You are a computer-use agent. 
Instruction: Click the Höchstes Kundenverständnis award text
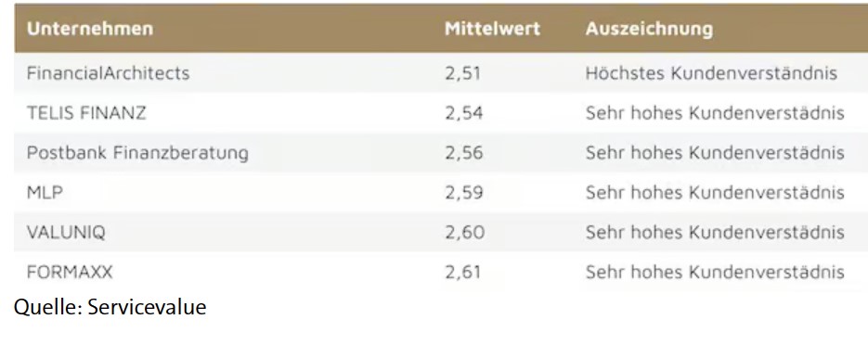[711, 73]
